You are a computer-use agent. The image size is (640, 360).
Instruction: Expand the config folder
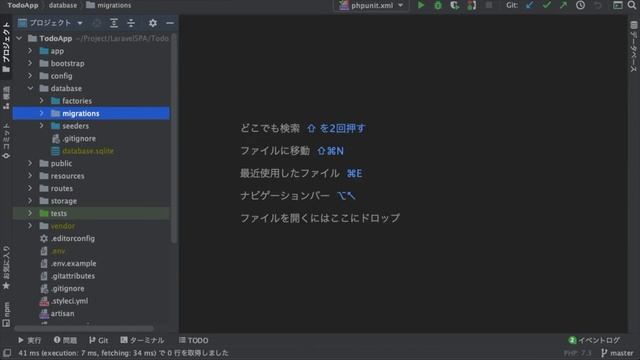pos(30,76)
